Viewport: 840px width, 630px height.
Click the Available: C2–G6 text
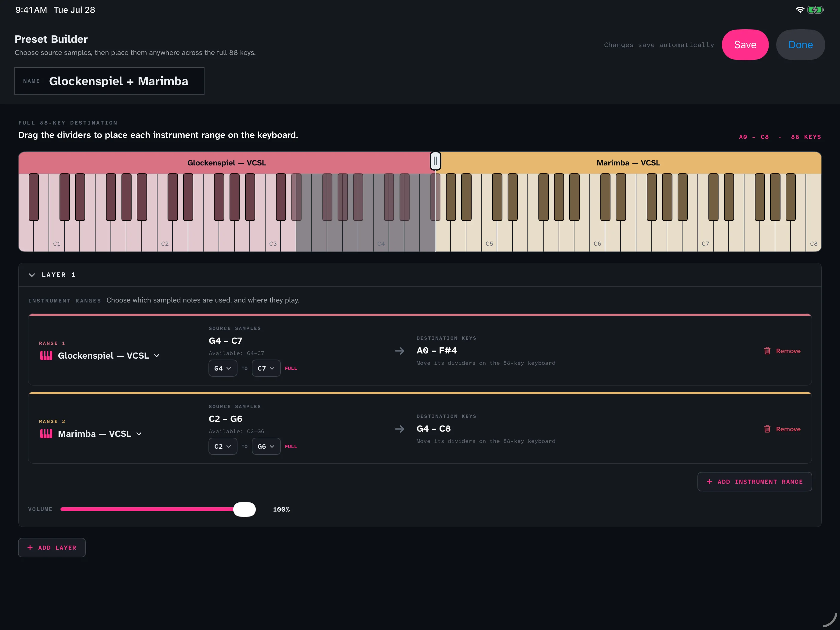[x=236, y=431]
